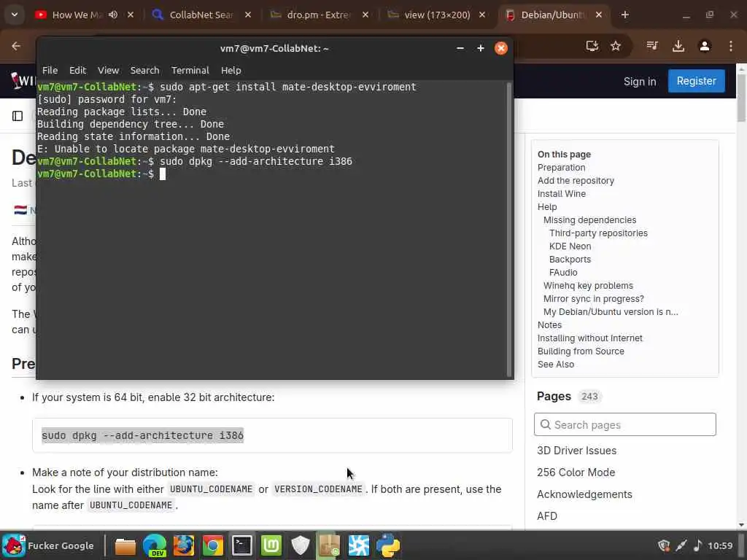
Task: Switch to the How We Ma YouTube tab
Action: point(71,15)
